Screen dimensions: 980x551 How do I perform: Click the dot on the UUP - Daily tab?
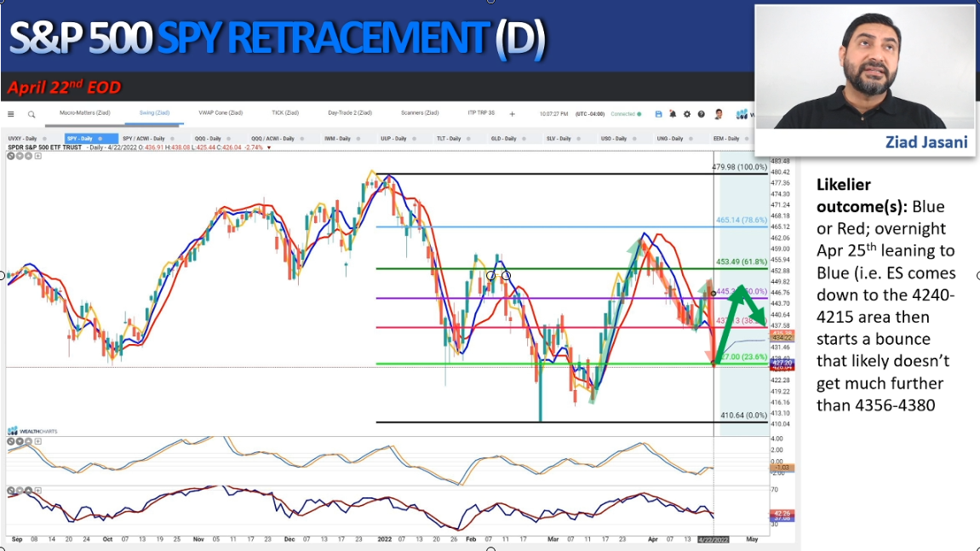pos(414,139)
